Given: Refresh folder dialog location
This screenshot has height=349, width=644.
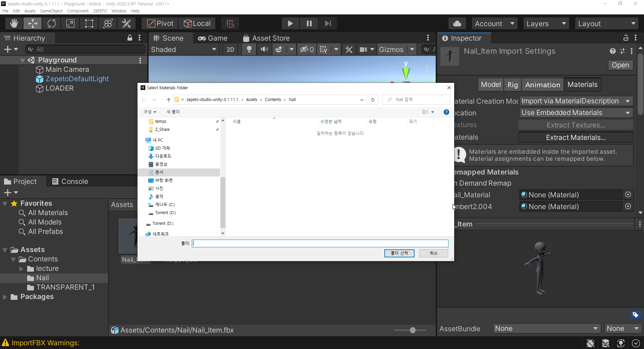Looking at the screenshot, I should coord(373,100).
